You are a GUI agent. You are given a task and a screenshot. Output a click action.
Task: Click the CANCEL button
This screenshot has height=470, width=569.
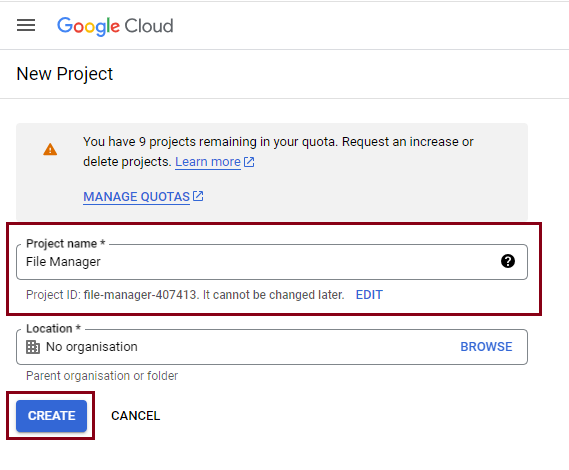pyautogui.click(x=135, y=416)
